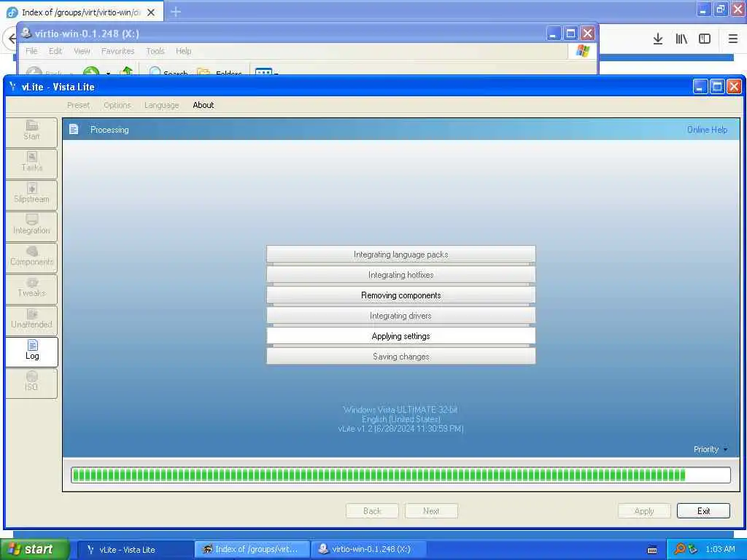
Task: Click the Integrating drivers step
Action: 400,316
